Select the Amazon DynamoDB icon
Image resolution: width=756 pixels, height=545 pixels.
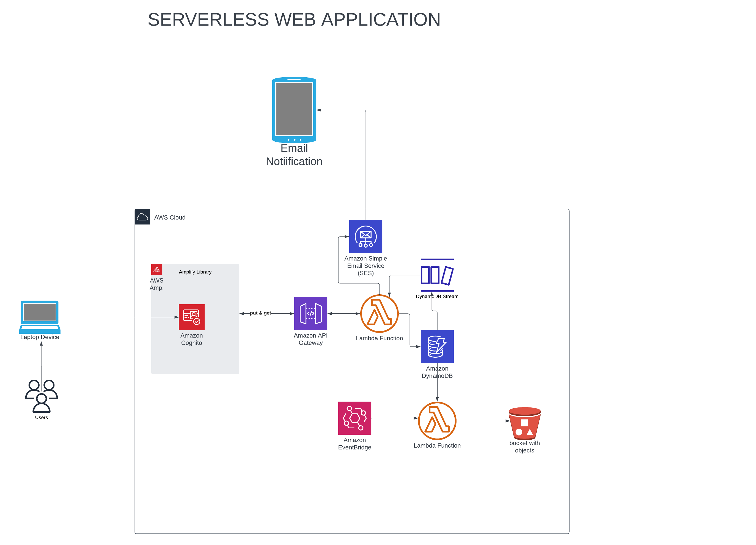click(x=437, y=347)
